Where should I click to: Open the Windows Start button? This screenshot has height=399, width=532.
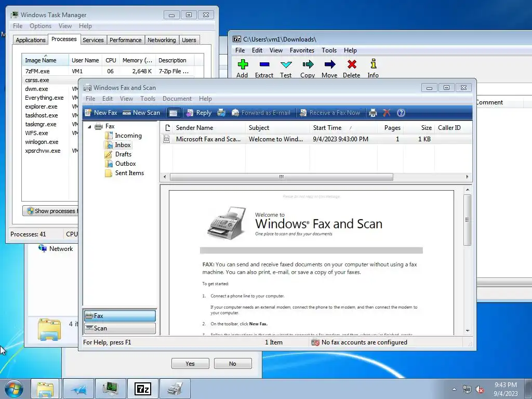click(14, 389)
